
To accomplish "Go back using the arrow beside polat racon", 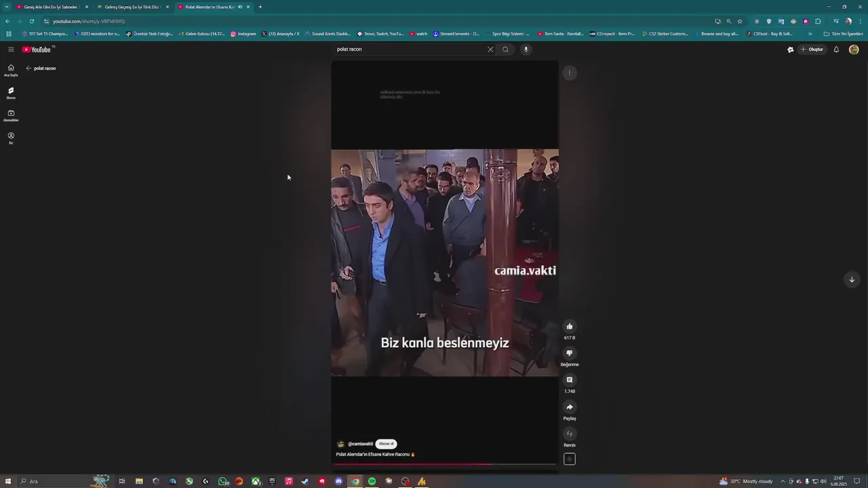I will pyautogui.click(x=28, y=68).
